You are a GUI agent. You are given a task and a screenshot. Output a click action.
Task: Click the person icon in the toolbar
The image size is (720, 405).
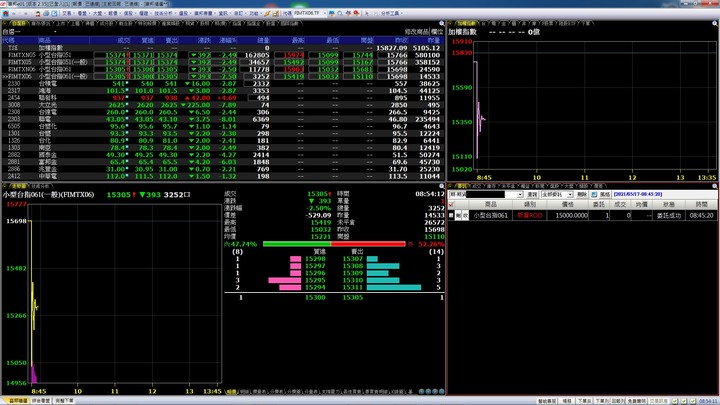pos(38,13)
